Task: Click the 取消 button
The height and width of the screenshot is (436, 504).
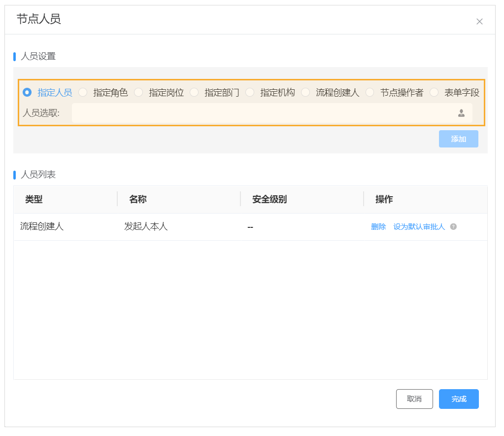Action: pos(414,399)
